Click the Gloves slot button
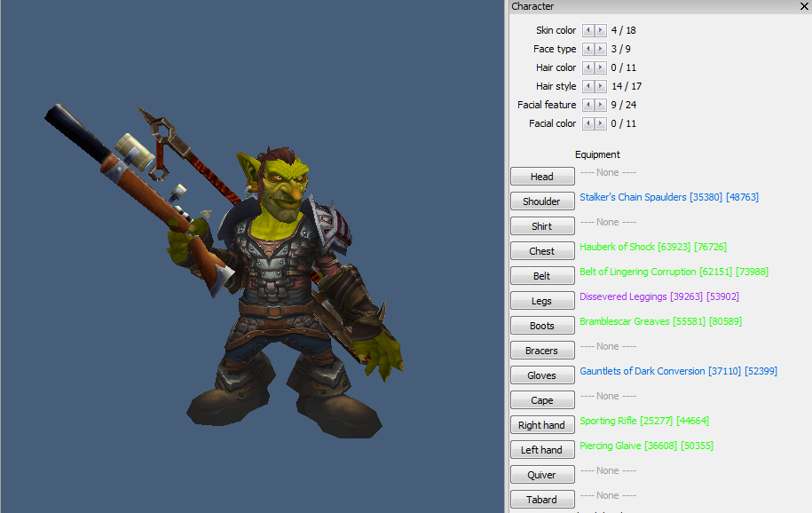 coord(542,375)
